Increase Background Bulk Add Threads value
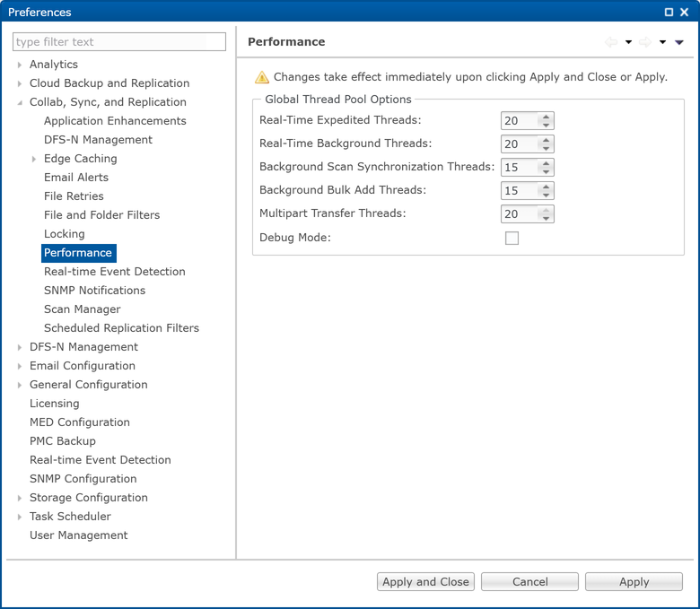Image resolution: width=700 pixels, height=609 pixels. point(546,187)
